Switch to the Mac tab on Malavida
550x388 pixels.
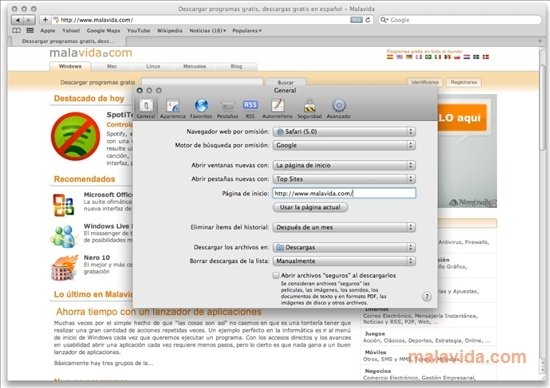pyautogui.click(x=112, y=66)
